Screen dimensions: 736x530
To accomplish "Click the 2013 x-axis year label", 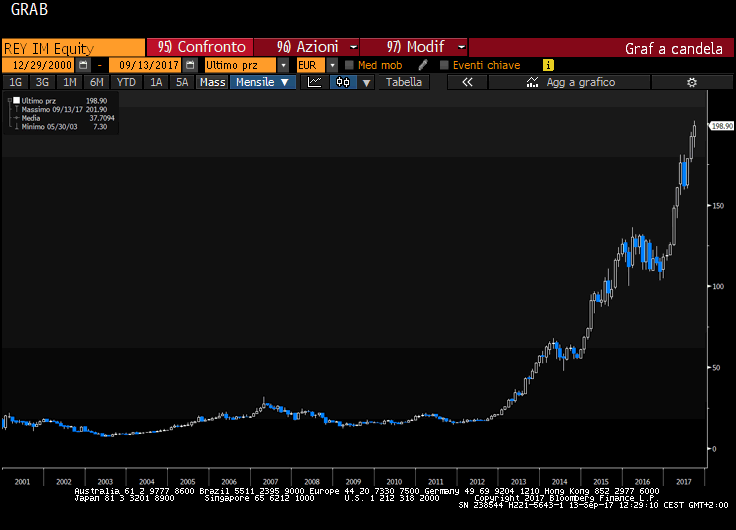I will (518, 482).
